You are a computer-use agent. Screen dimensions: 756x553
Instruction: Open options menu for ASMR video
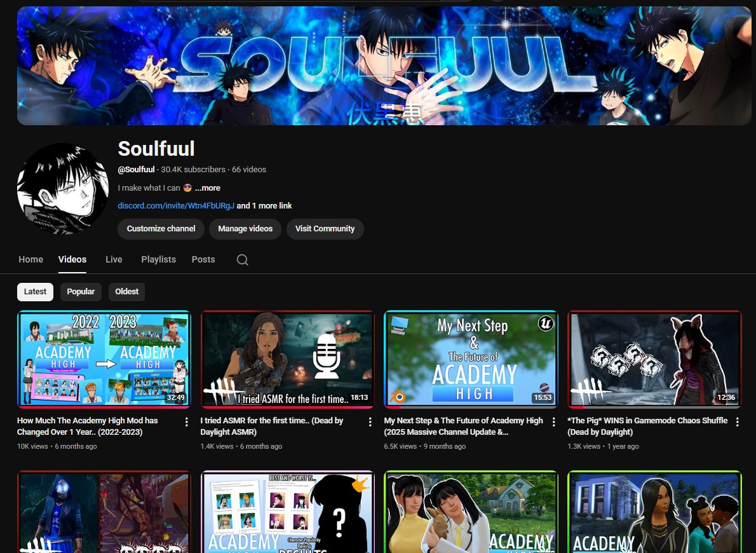tap(370, 422)
